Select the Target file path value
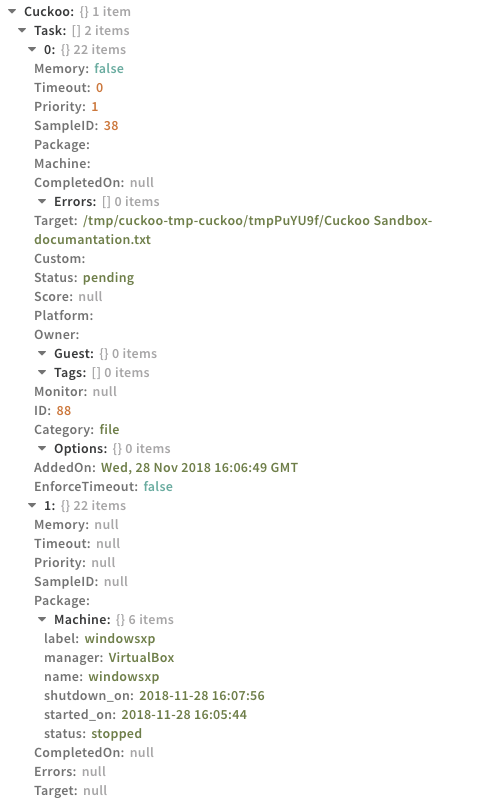 (x=233, y=230)
